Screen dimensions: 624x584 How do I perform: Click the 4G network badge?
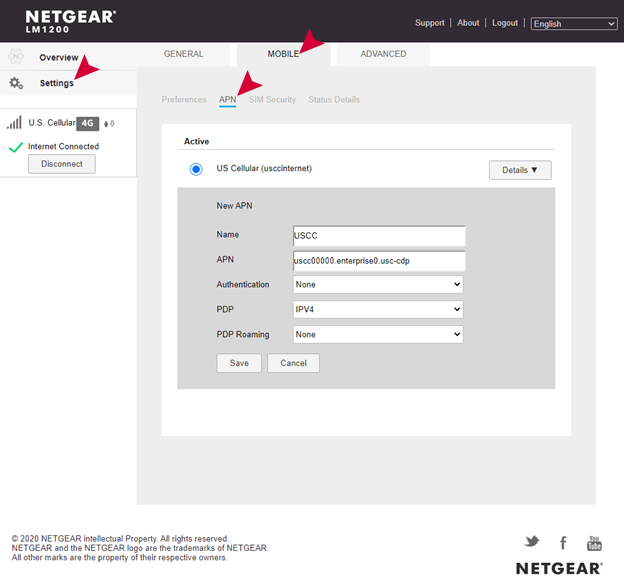point(88,123)
